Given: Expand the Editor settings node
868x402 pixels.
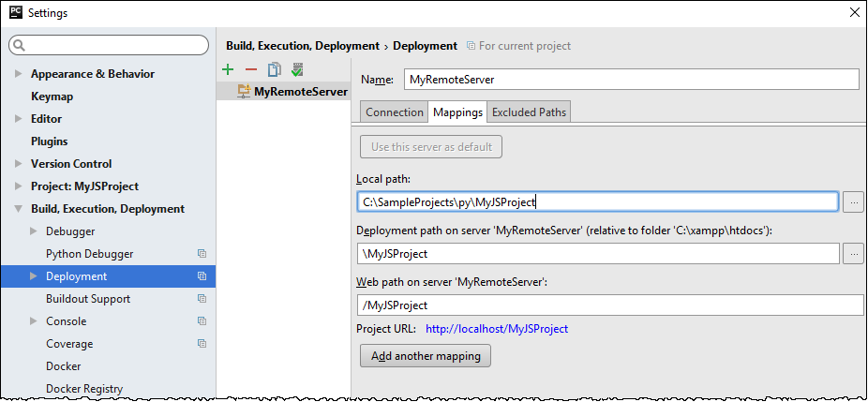Looking at the screenshot, I should coord(18,118).
